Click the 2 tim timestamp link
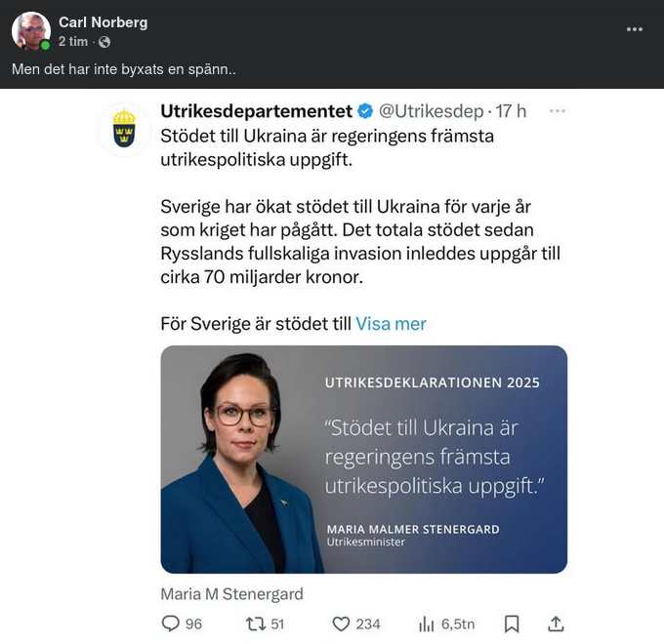This screenshot has width=664, height=644. click(73, 42)
